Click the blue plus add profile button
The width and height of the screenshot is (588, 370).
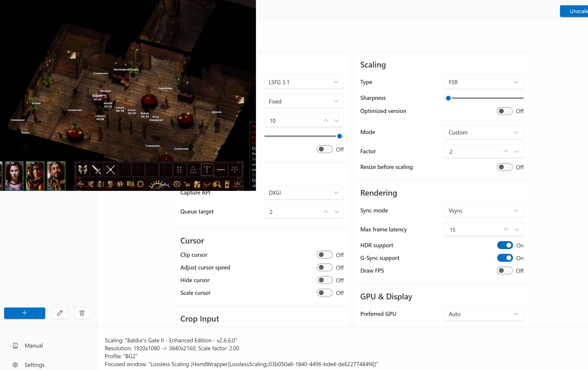[x=24, y=313]
